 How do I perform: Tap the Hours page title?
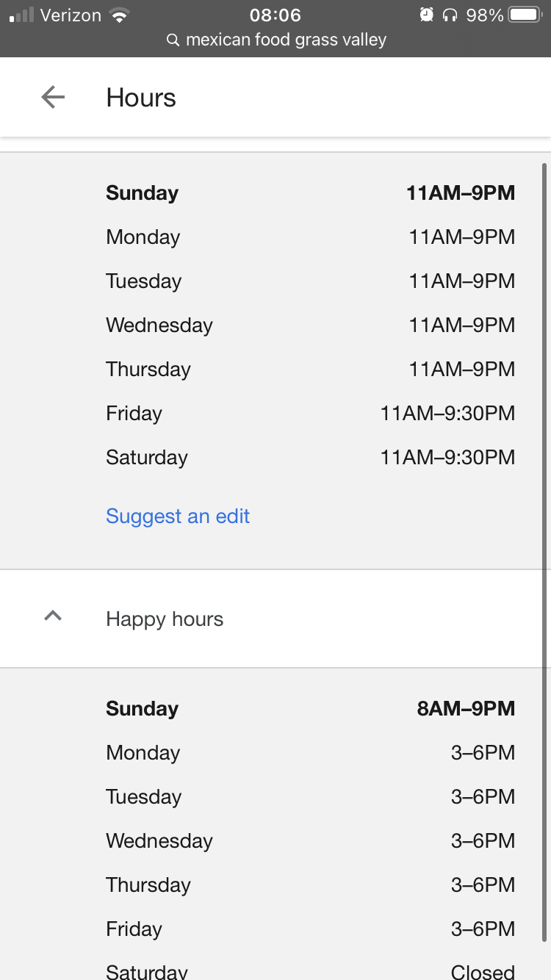141,98
